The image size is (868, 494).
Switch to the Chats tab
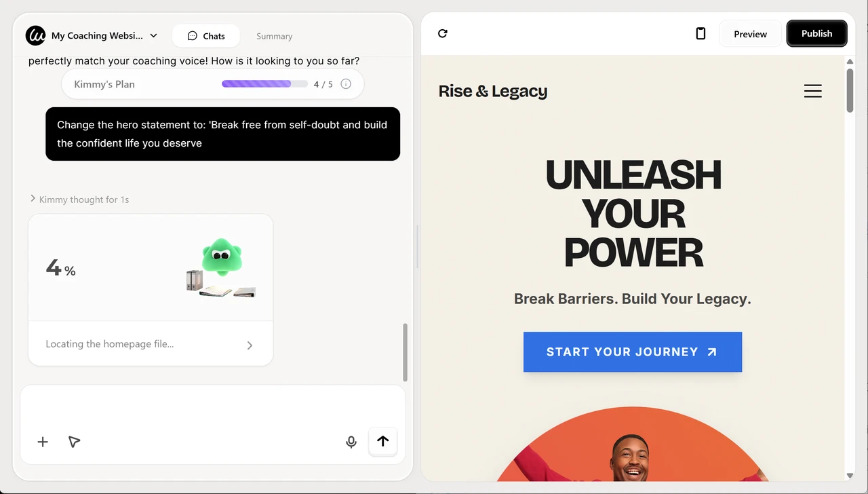pos(206,36)
